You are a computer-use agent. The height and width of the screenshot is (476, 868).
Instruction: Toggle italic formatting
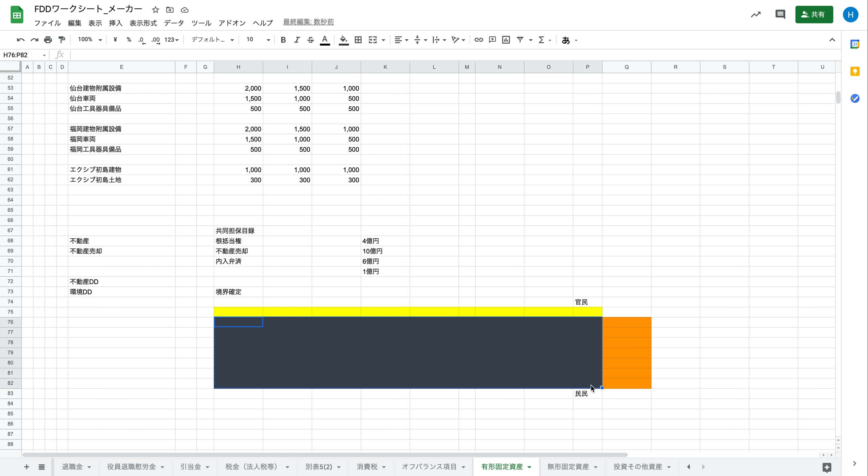[297, 40]
